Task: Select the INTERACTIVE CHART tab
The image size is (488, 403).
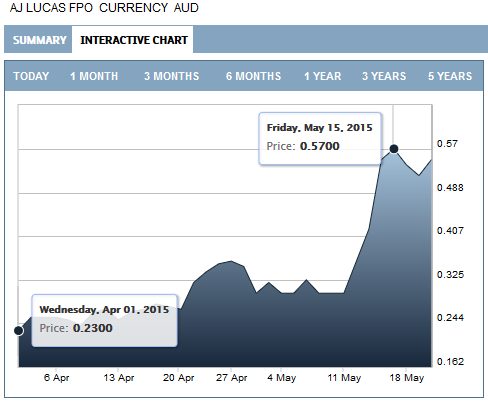Action: [134, 40]
